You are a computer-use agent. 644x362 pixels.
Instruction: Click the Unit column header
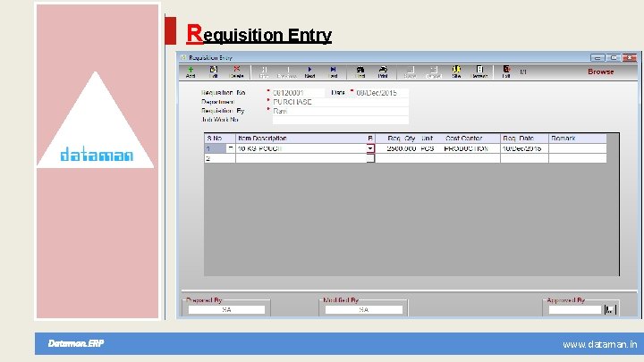[x=428, y=139]
